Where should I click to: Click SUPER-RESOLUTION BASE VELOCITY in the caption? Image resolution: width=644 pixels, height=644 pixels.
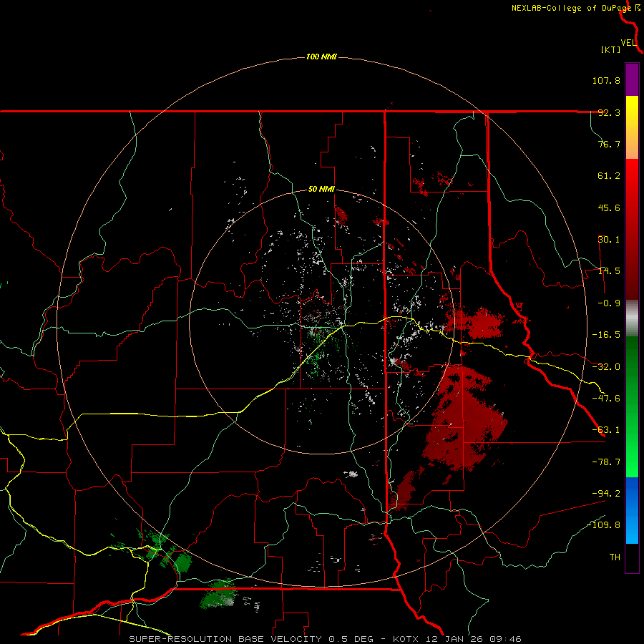(225, 639)
